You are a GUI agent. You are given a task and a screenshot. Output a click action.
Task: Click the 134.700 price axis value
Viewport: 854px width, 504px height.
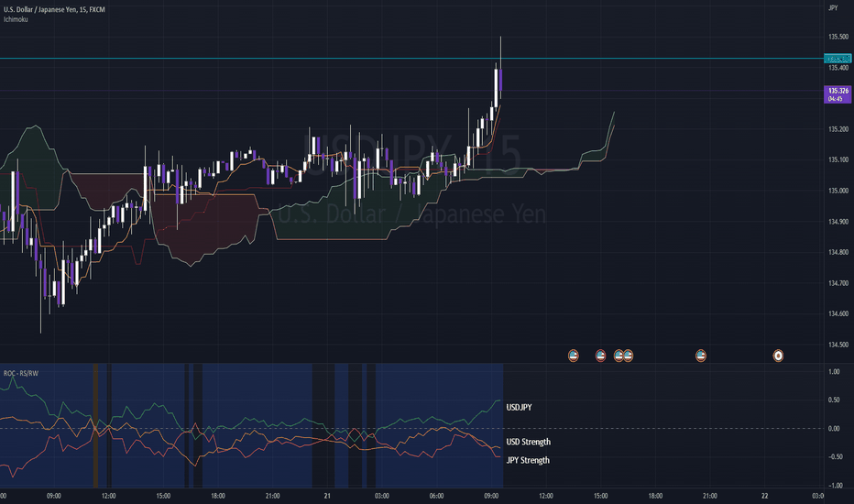tap(838, 283)
